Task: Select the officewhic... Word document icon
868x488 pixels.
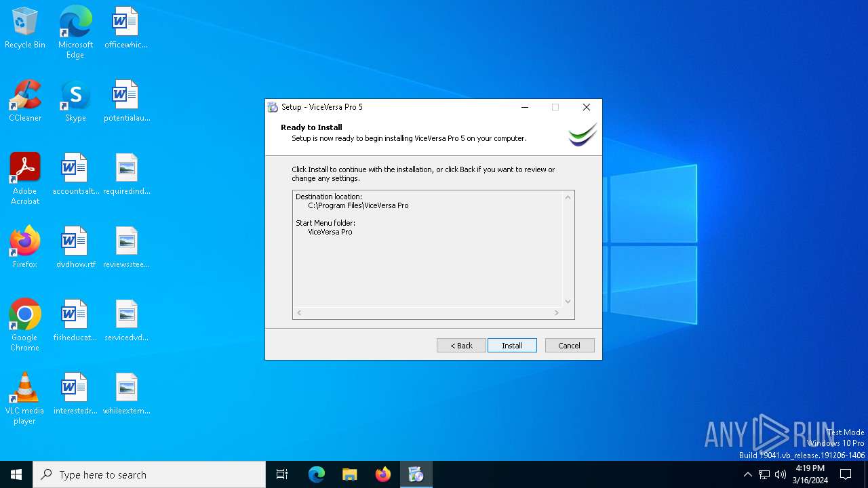Action: coord(126,27)
